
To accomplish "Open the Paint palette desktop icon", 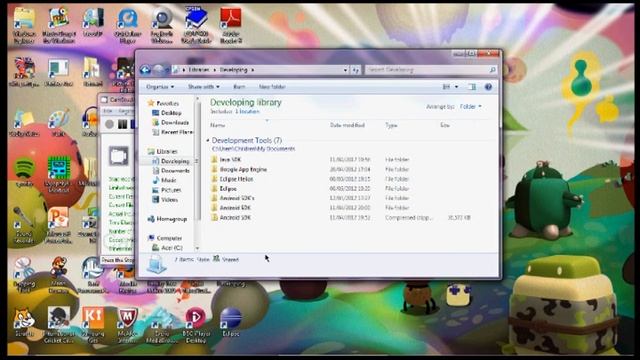I will 59,122.
